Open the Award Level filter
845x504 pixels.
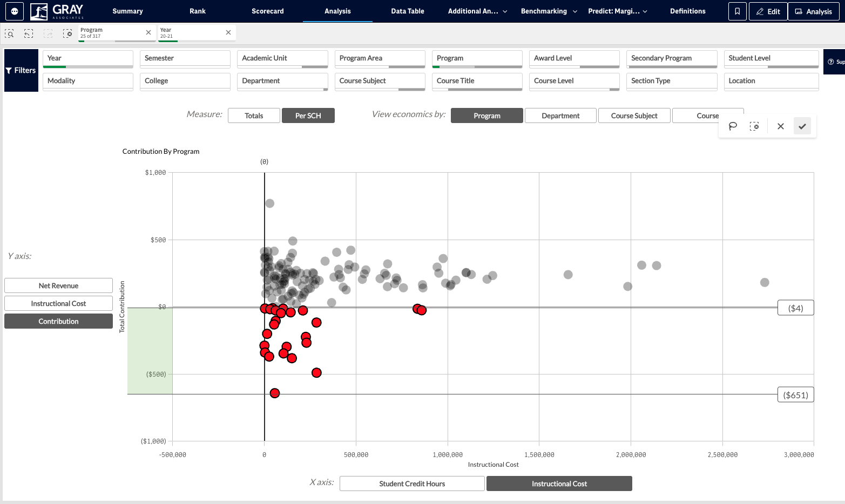tap(574, 59)
